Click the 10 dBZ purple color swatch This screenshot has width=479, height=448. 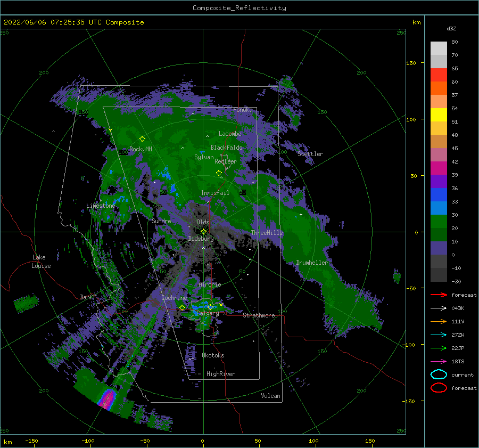pyautogui.click(x=439, y=248)
